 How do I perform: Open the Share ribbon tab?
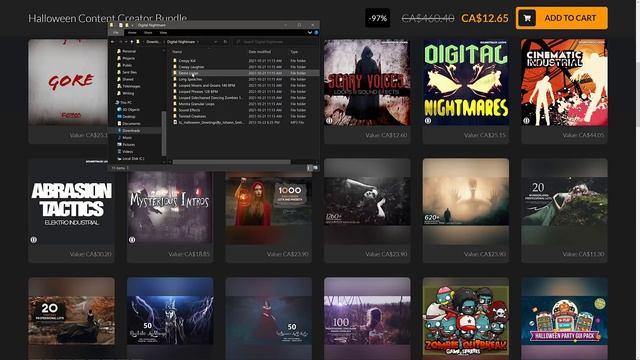point(148,33)
